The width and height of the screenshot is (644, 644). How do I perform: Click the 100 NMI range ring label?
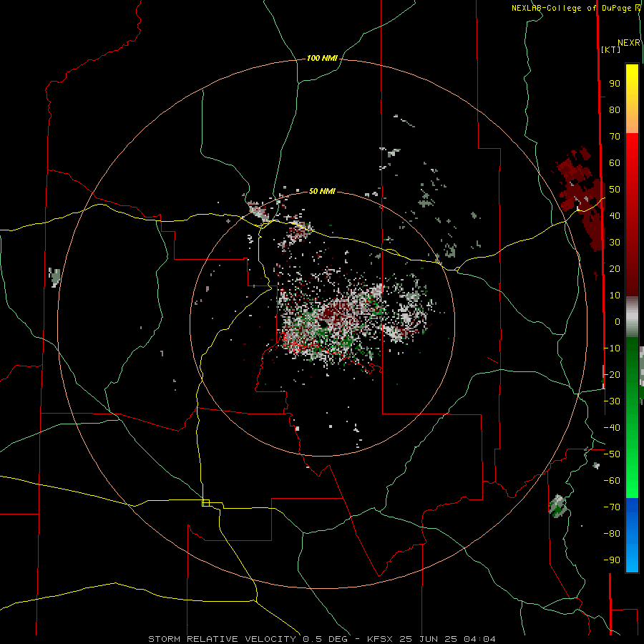coord(322,59)
